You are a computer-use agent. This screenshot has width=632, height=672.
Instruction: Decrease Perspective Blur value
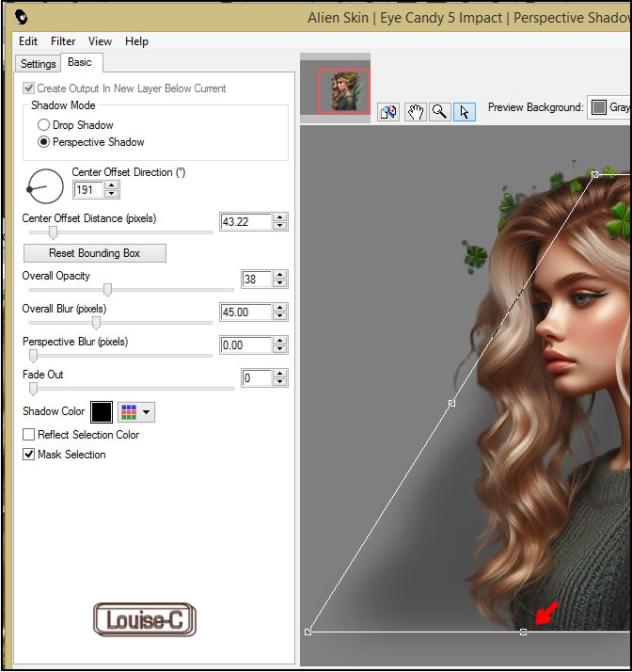click(279, 349)
